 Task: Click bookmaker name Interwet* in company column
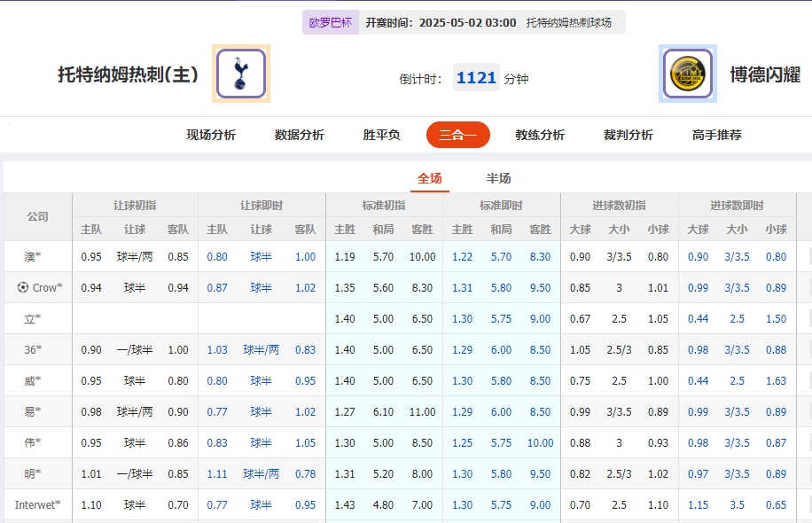(x=37, y=503)
